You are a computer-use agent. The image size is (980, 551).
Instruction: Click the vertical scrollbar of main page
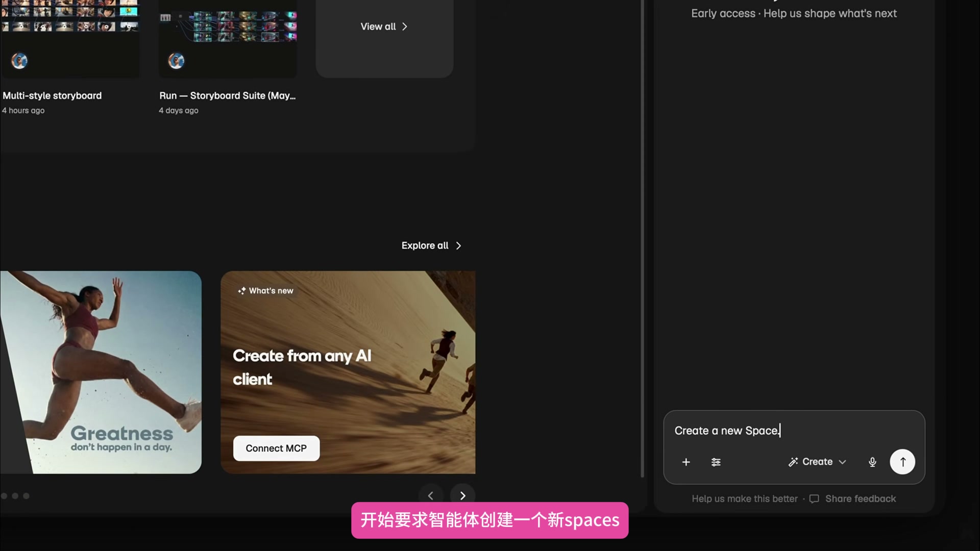[x=642, y=238]
